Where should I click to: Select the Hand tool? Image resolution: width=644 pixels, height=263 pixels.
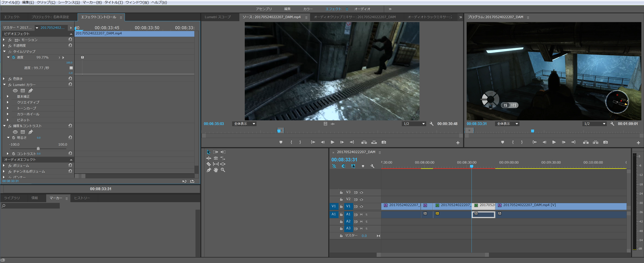(x=216, y=170)
